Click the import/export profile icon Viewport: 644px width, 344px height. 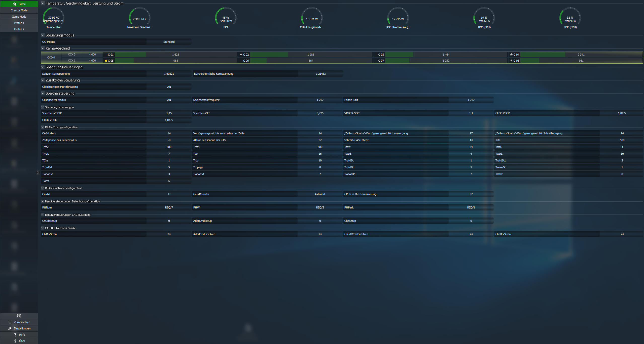click(x=19, y=316)
